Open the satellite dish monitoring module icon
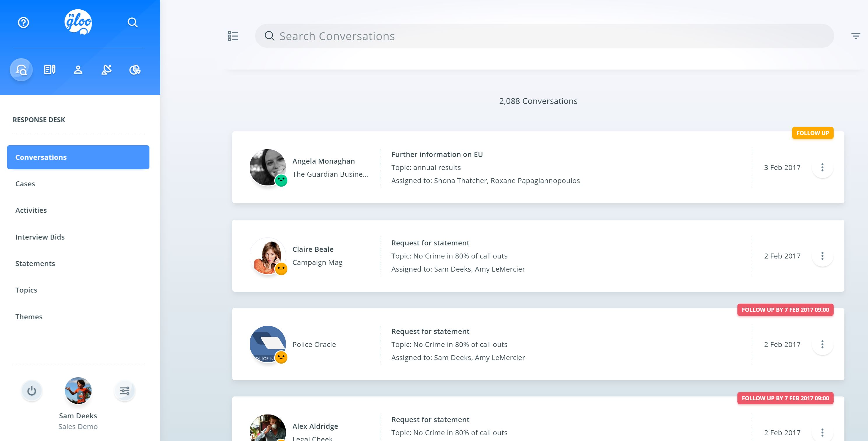This screenshot has width=868, height=441. (106, 70)
